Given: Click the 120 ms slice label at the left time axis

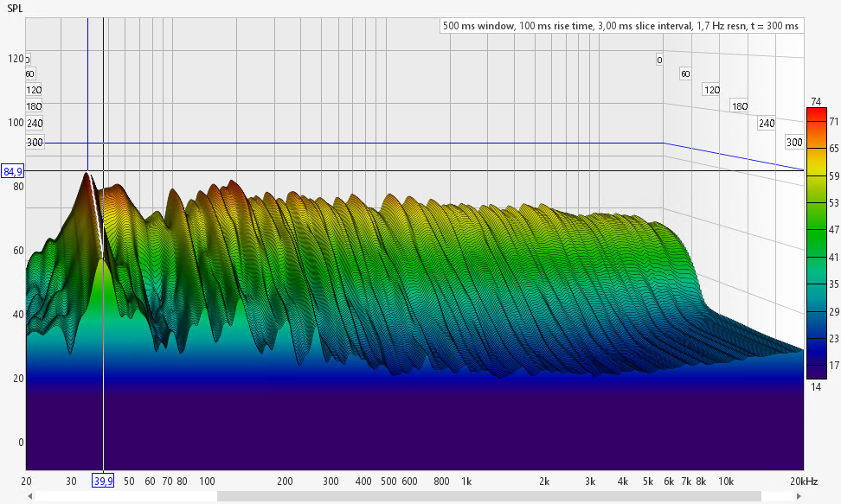Looking at the screenshot, I should point(34,90).
